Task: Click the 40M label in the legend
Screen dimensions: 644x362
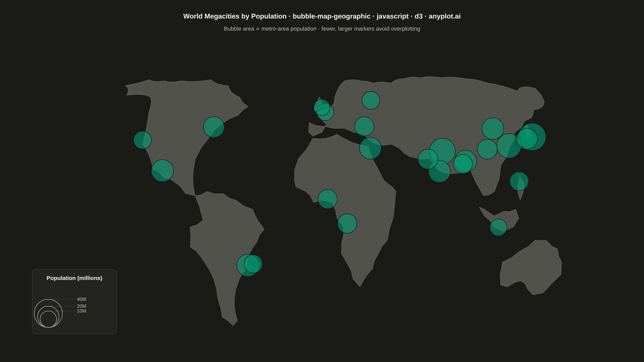Action: click(x=82, y=299)
